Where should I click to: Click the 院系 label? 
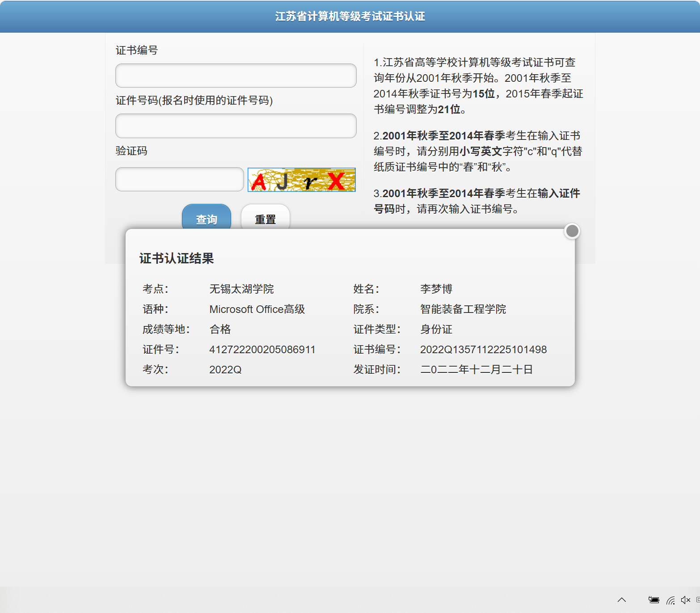click(x=366, y=309)
